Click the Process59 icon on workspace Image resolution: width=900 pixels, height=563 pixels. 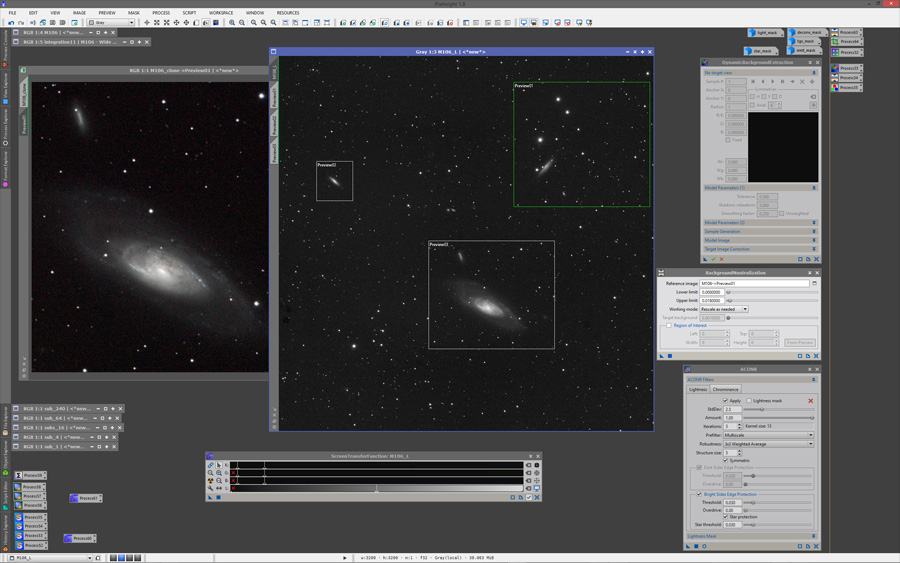[x=33, y=475]
